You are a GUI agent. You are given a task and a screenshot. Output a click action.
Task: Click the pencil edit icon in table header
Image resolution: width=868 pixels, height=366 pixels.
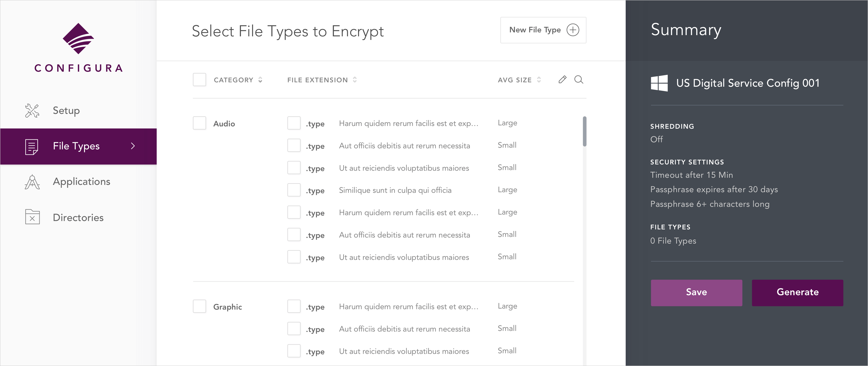point(562,80)
